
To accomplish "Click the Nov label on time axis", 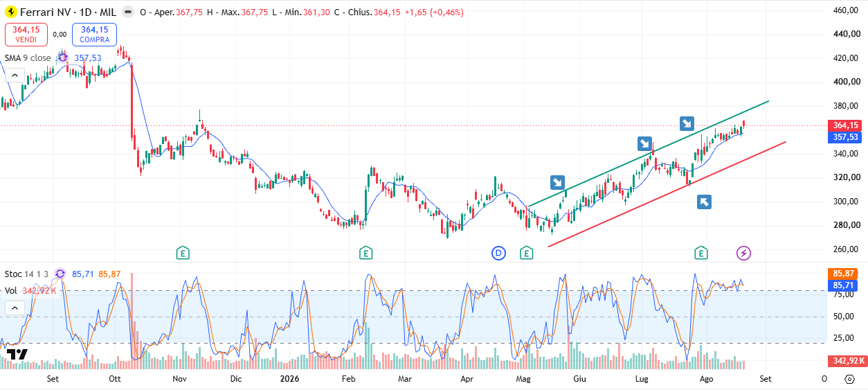I will coord(179,379).
